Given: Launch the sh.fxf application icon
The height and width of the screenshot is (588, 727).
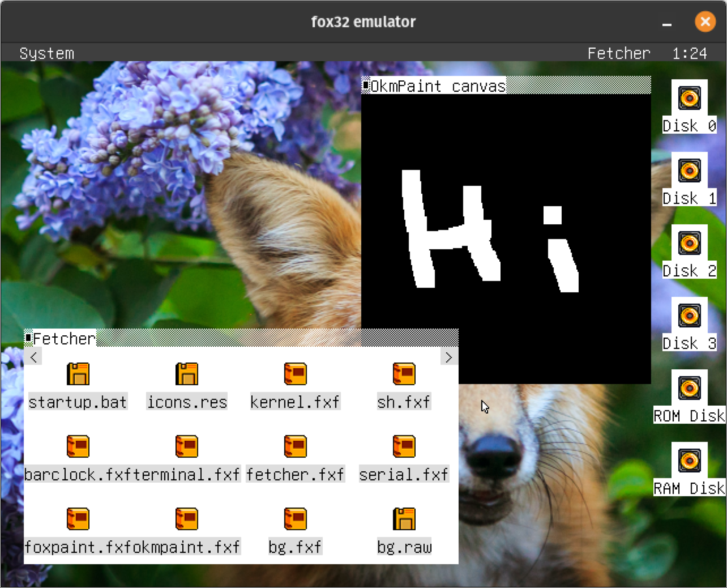Looking at the screenshot, I should 404,374.
